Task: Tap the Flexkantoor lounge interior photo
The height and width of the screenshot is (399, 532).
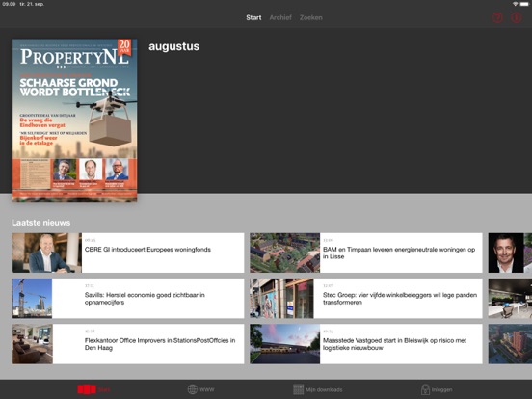Action: tap(32, 344)
